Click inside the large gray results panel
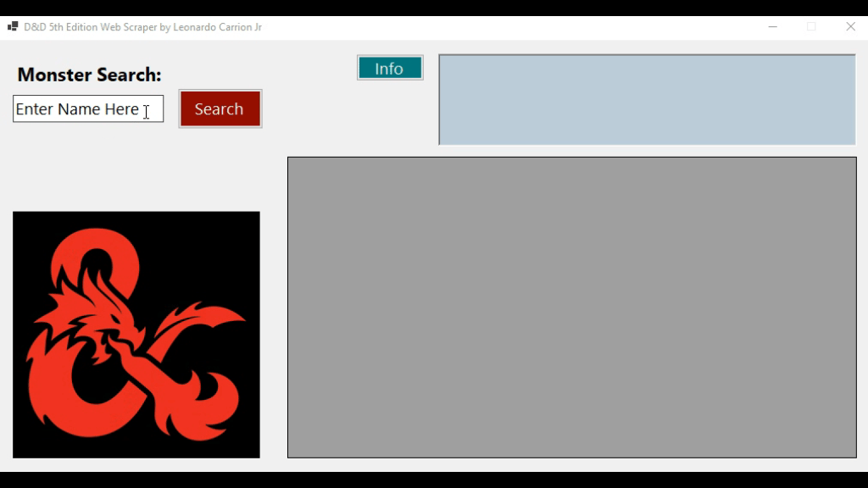 572,308
